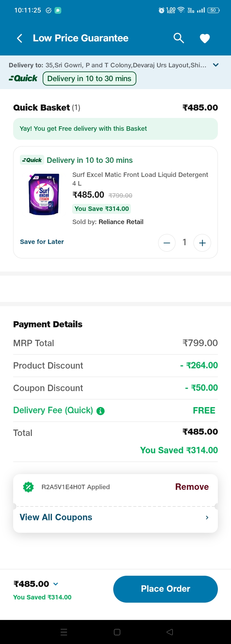Viewport: 231px width, 644px height.
Task: Open the Surf Excel product thumbnail
Action: point(44,194)
